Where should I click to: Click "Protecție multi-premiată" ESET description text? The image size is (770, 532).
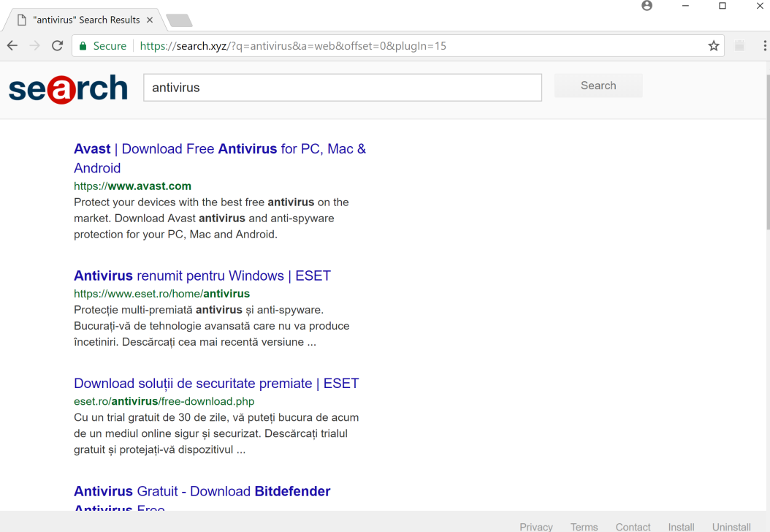point(212,326)
